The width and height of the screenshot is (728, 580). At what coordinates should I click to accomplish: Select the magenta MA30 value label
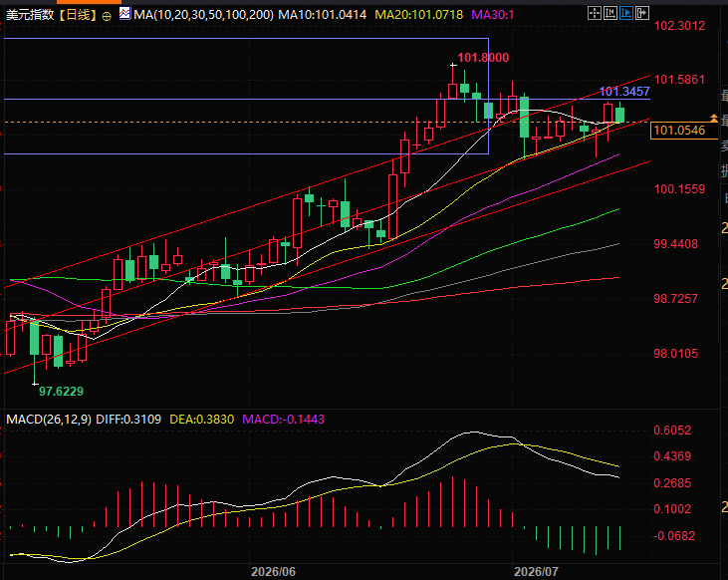[493, 15]
